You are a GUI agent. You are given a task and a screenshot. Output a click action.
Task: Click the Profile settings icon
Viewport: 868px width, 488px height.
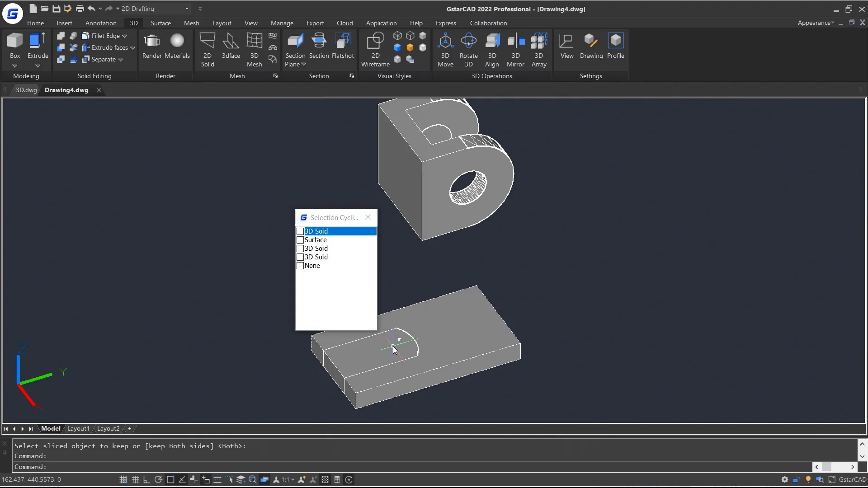[615, 41]
